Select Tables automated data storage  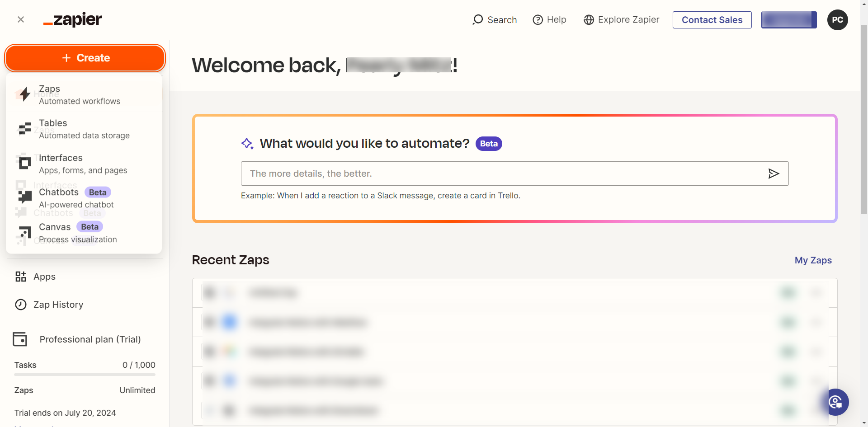tap(84, 129)
